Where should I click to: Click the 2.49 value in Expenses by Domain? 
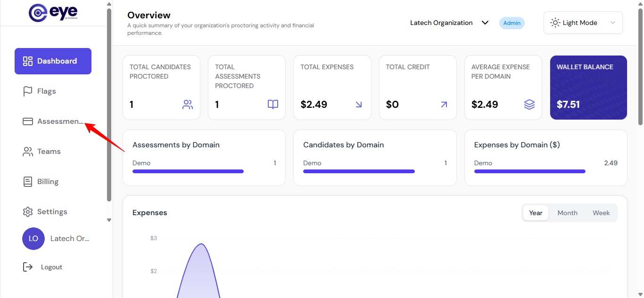tap(611, 163)
